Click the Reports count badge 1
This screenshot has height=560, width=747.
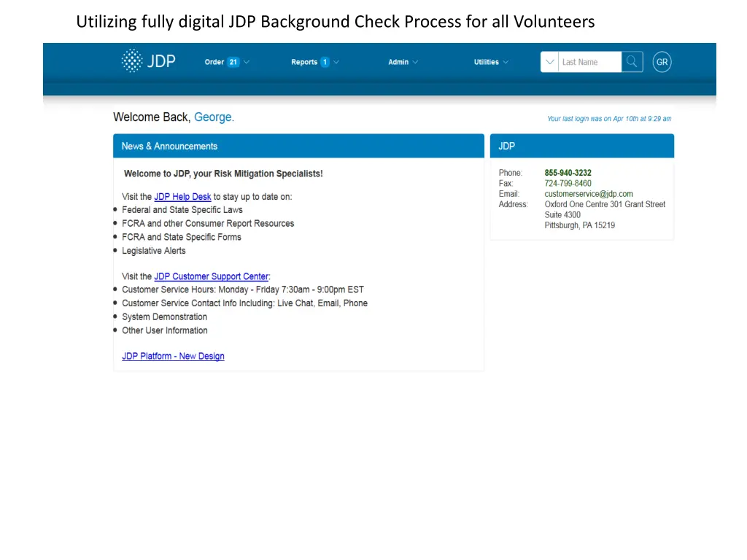325,62
